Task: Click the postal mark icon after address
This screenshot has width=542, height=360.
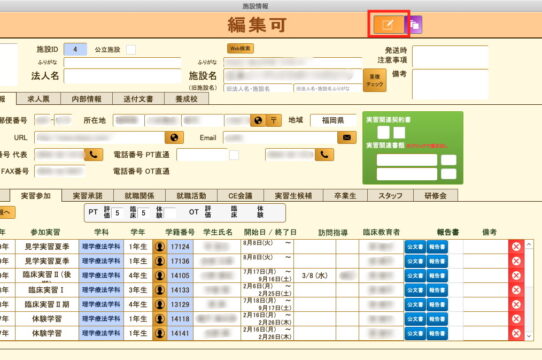Action: click(273, 120)
